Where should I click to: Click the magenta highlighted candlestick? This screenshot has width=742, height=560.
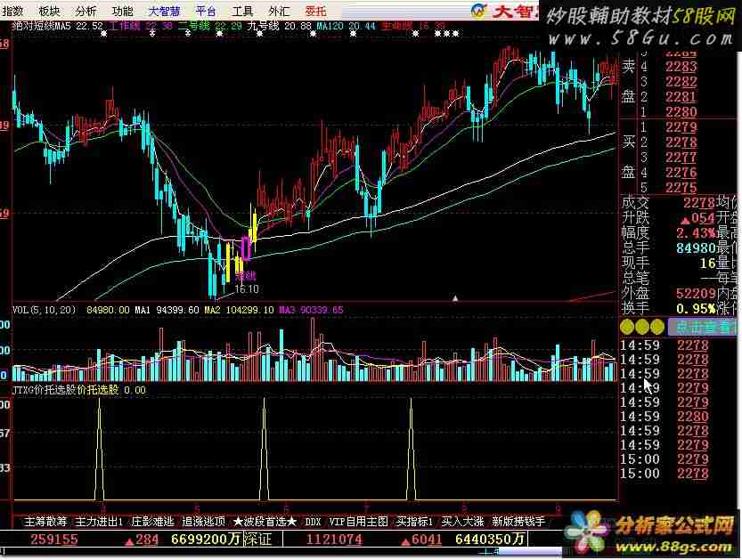tap(246, 248)
